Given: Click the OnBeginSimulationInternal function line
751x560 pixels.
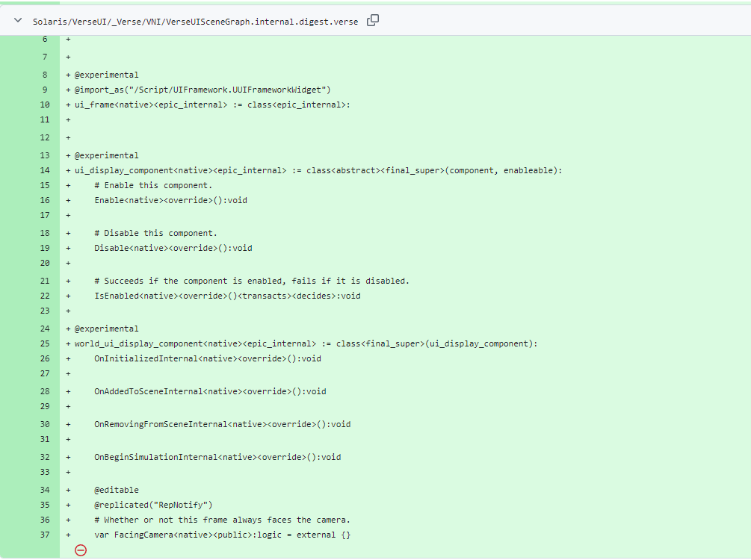Looking at the screenshot, I should 217,457.
